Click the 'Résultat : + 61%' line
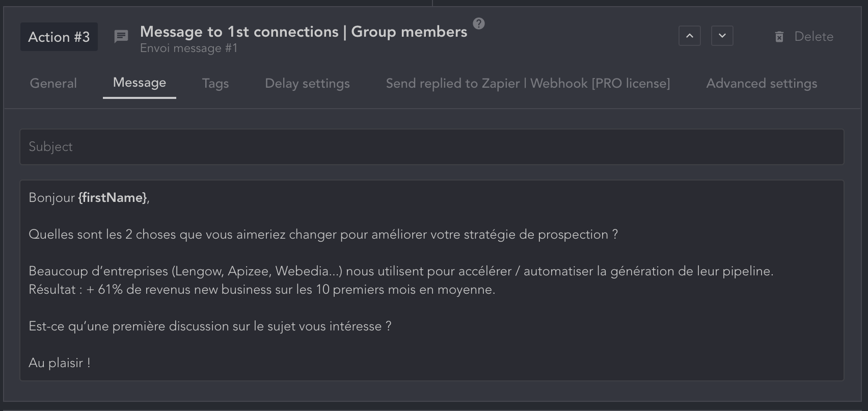The width and height of the screenshot is (868, 411). pyautogui.click(x=262, y=290)
